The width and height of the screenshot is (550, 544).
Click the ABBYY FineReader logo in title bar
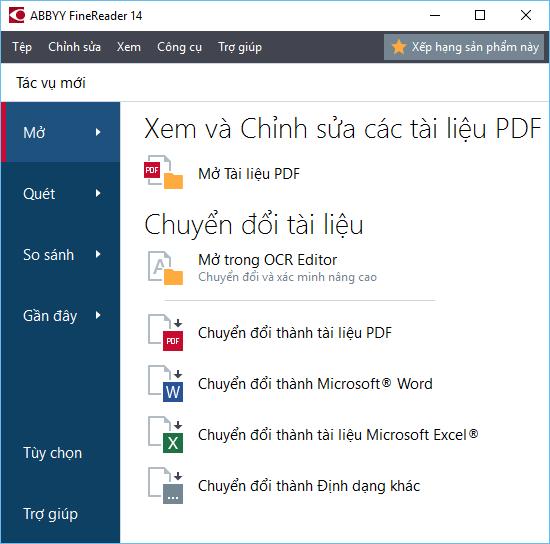pos(16,15)
